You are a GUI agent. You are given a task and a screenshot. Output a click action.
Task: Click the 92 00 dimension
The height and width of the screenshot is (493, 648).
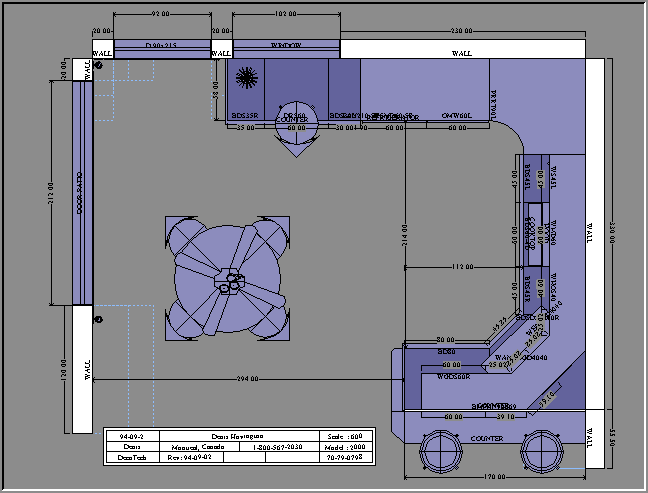pos(160,14)
